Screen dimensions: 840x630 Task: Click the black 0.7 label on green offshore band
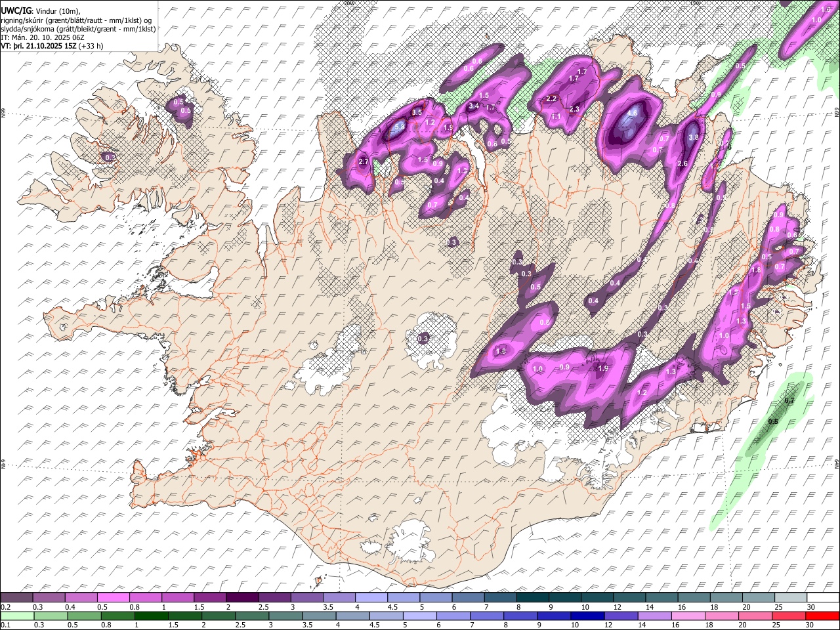[x=789, y=400]
